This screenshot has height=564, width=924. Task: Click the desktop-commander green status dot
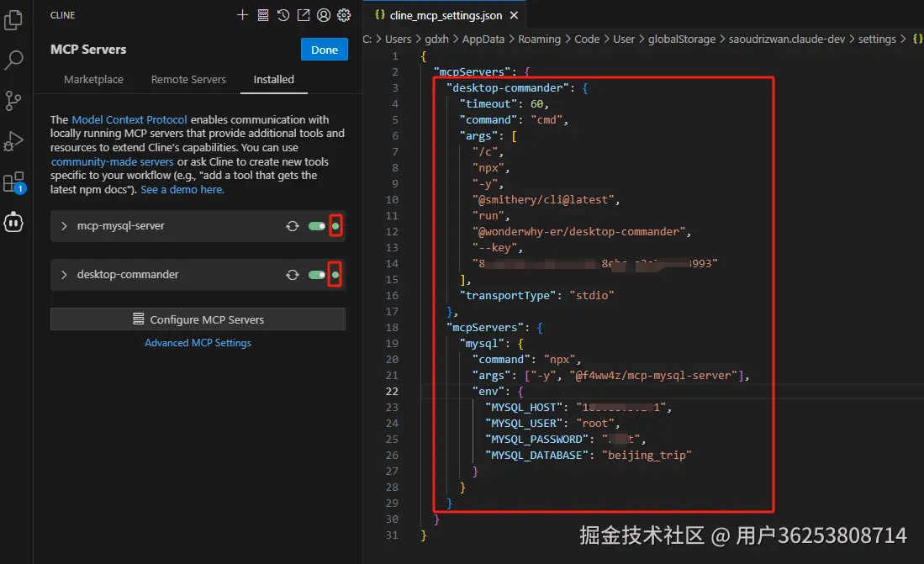[x=335, y=275]
